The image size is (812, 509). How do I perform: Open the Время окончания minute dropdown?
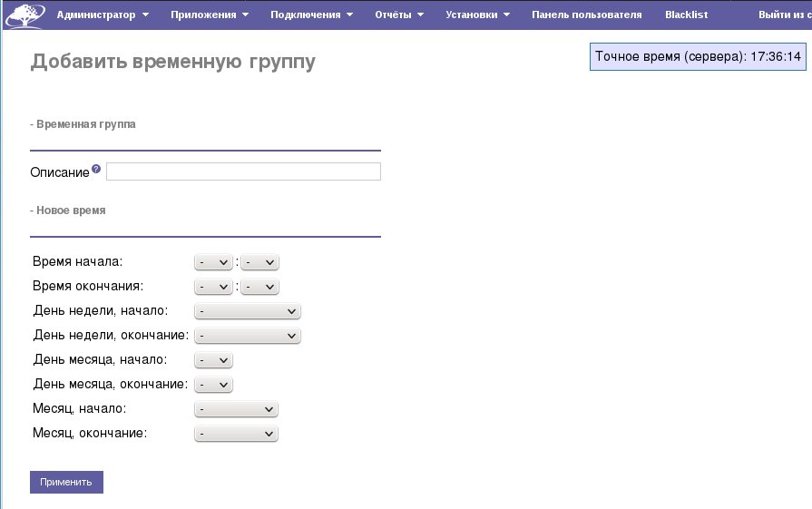pos(259,287)
